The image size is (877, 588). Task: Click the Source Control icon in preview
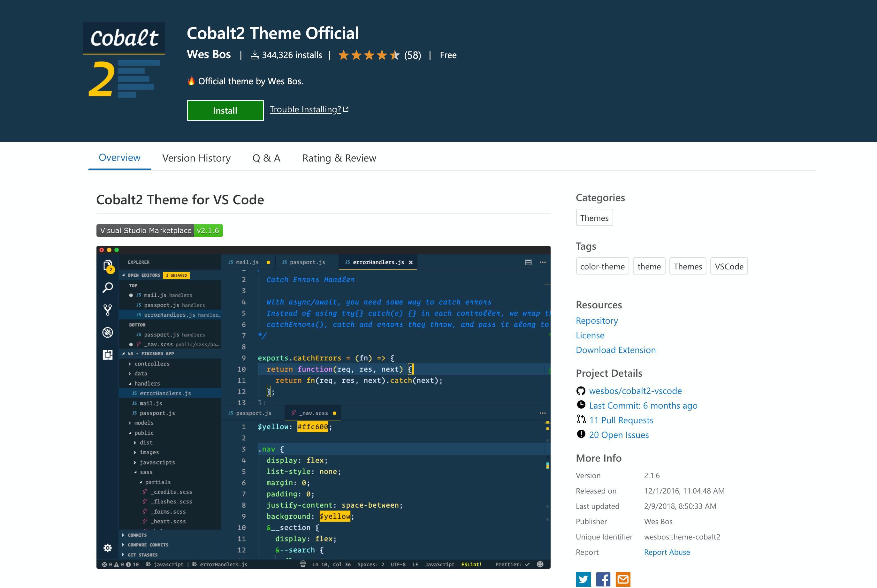[108, 310]
